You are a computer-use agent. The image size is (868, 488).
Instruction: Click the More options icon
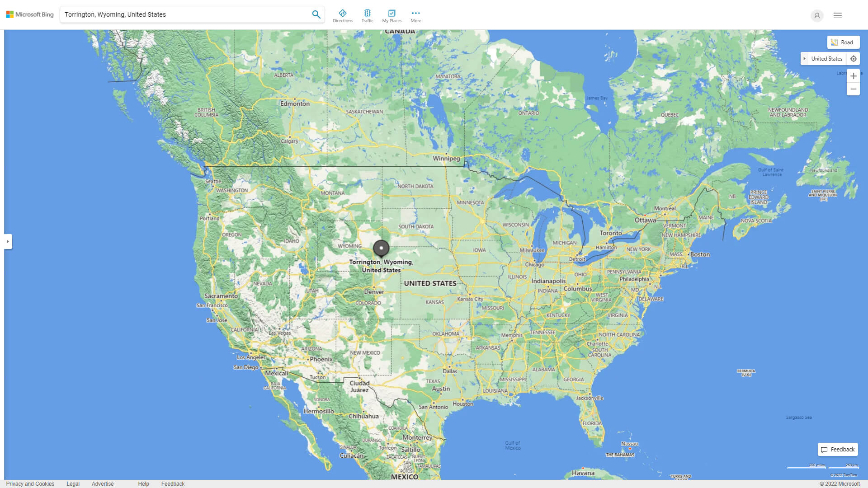point(415,13)
